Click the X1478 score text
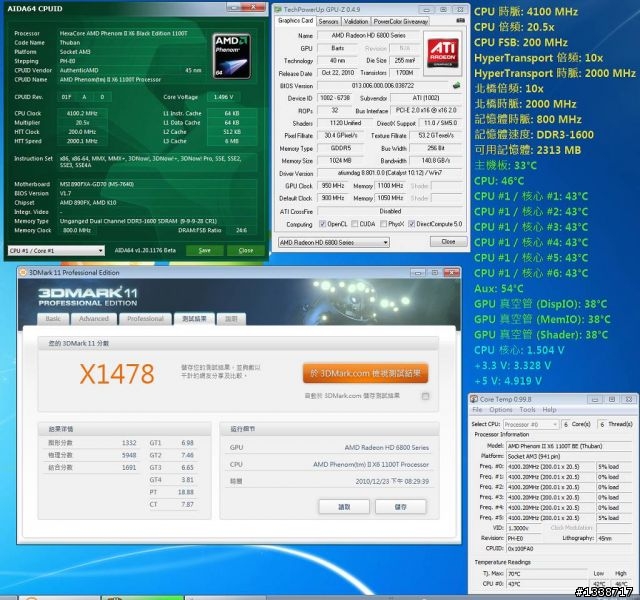 pos(117,373)
